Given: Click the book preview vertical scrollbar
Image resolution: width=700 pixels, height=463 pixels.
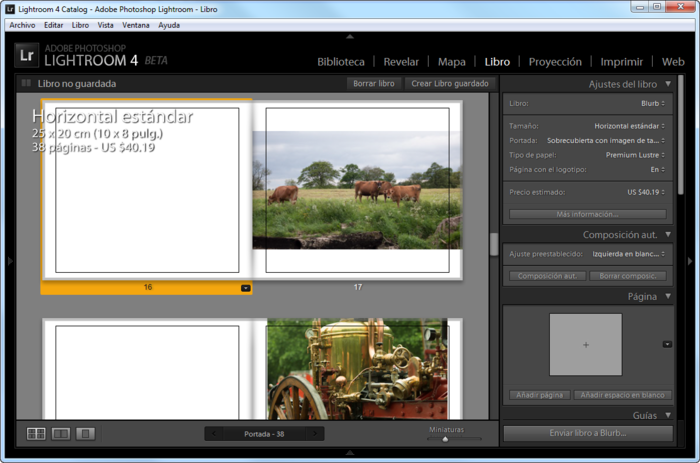Looking at the screenshot, I should pyautogui.click(x=494, y=245).
